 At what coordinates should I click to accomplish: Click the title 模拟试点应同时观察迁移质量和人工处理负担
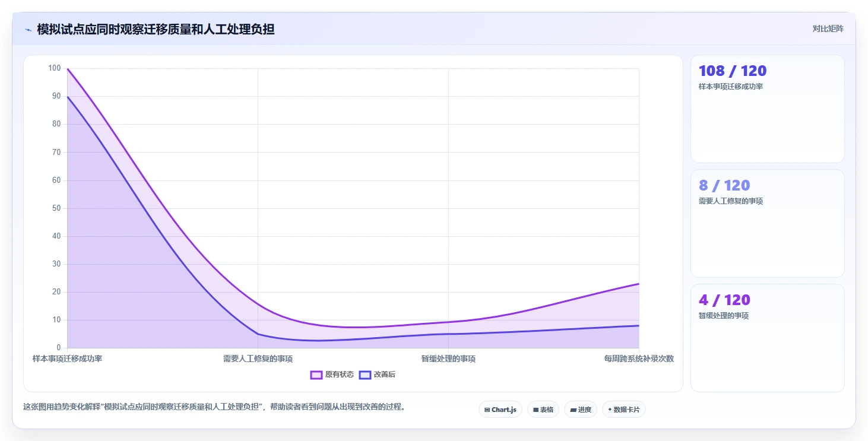point(156,29)
